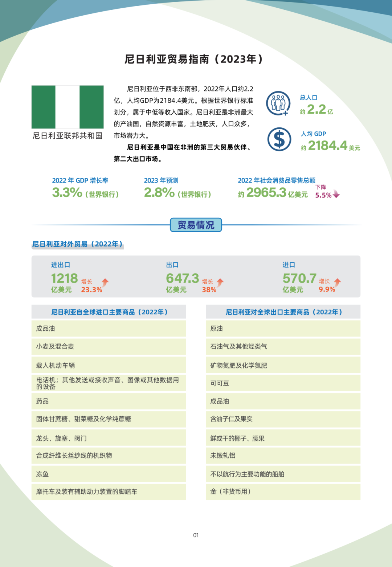
Task: Click the row 金（非货币用）
Action: (283, 492)
